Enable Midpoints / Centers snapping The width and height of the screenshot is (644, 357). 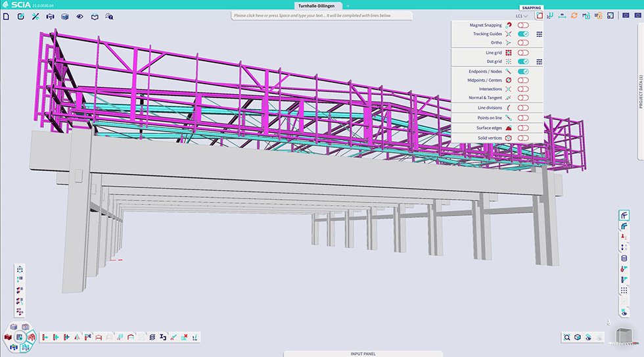(x=523, y=80)
